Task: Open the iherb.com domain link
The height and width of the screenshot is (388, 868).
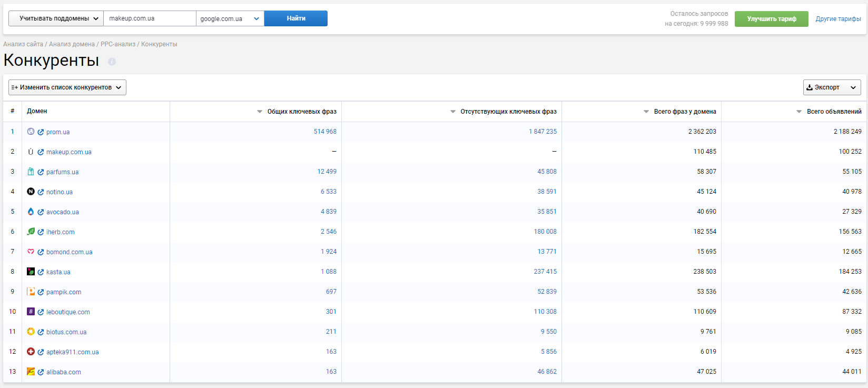Action: coord(61,232)
